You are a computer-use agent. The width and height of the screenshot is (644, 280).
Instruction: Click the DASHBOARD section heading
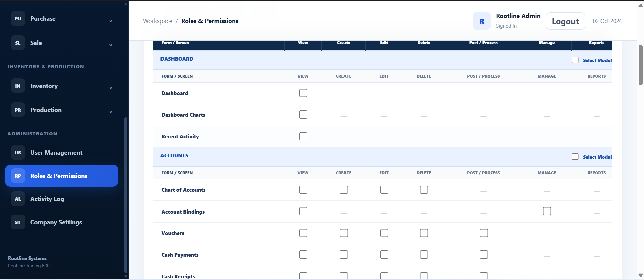pos(177,59)
